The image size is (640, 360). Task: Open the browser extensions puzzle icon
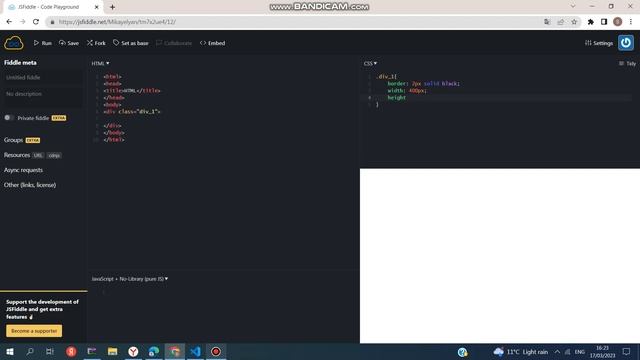[591, 22]
